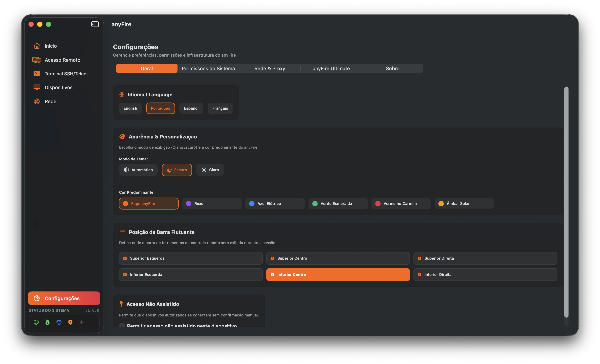This screenshot has height=364, width=600.
Task: Open the Rede & Proxy tab
Action: tap(269, 69)
